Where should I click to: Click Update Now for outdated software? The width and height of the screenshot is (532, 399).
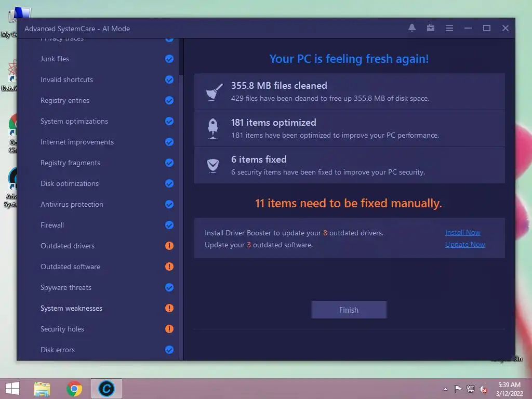(x=465, y=244)
